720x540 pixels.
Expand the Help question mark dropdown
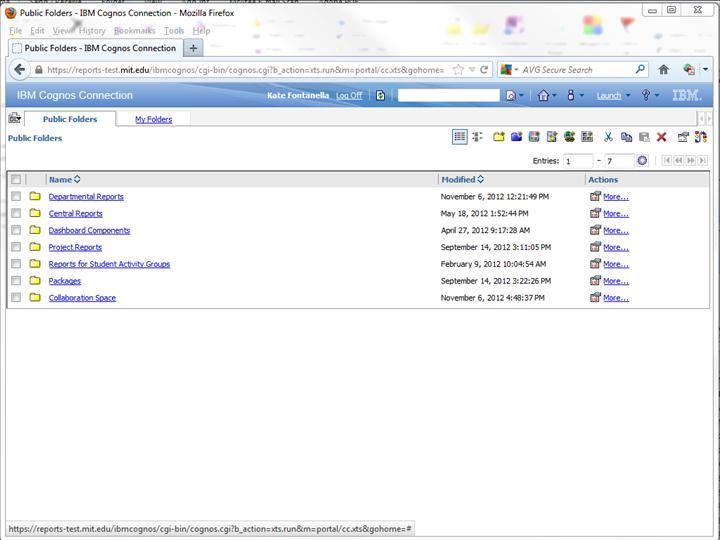point(657,96)
